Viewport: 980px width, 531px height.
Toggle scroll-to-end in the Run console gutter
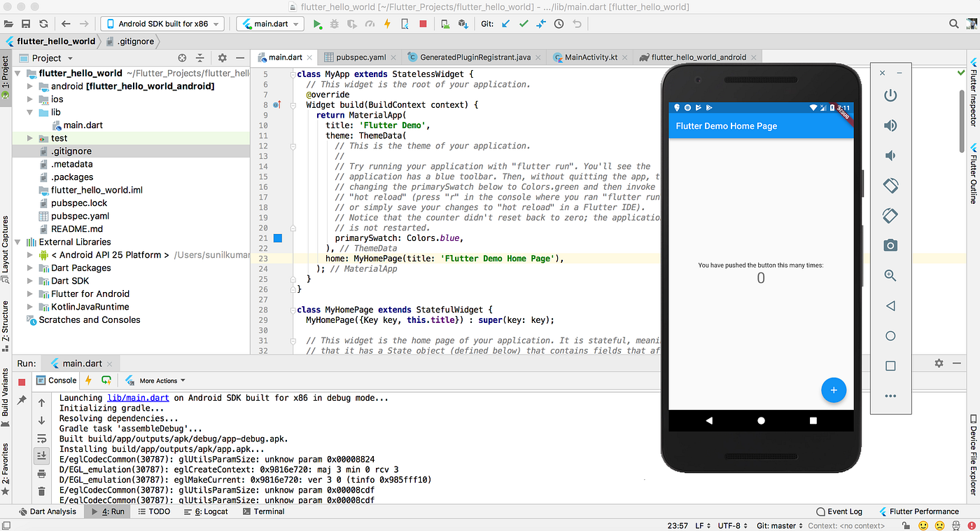coord(41,455)
